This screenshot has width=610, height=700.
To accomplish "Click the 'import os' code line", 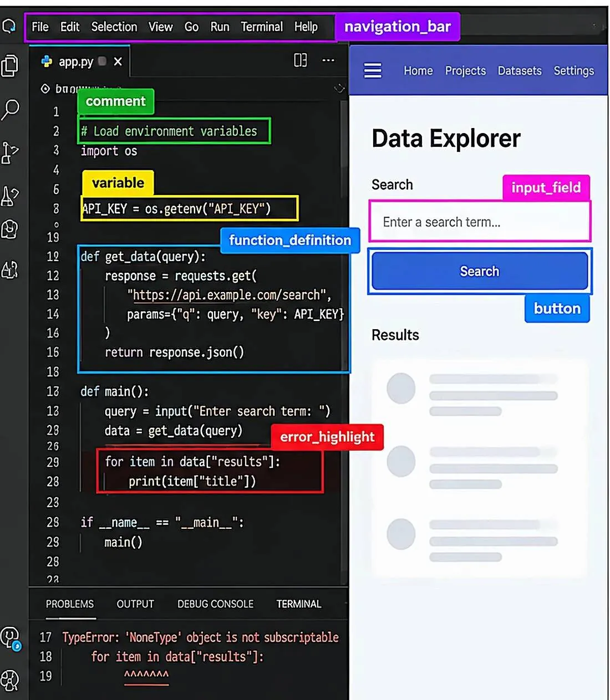I will [109, 151].
